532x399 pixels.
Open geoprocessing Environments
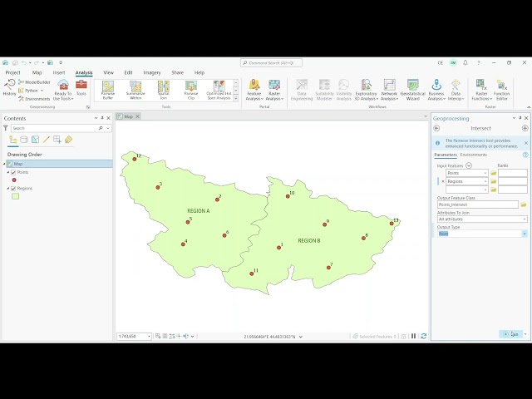pyautogui.click(x=34, y=99)
